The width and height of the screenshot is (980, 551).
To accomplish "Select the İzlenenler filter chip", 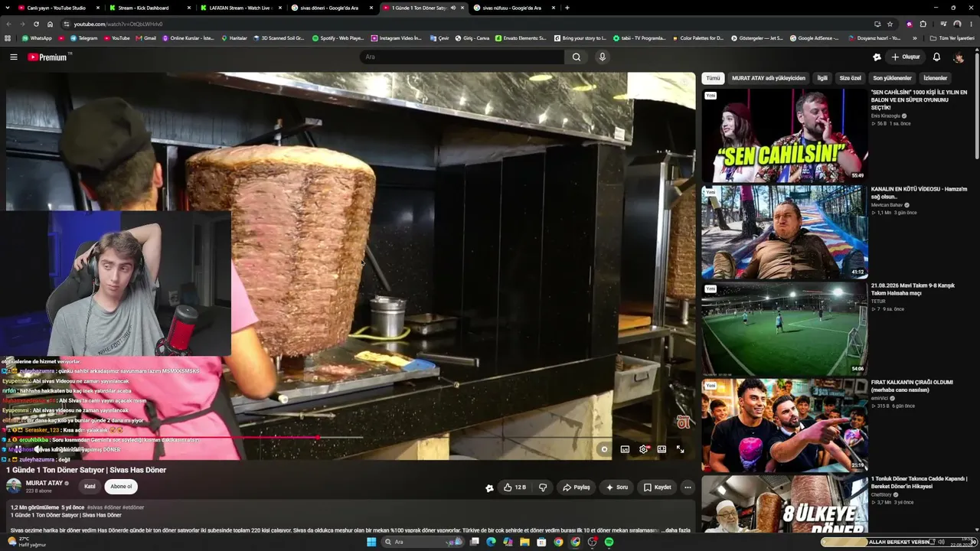I will click(x=936, y=78).
